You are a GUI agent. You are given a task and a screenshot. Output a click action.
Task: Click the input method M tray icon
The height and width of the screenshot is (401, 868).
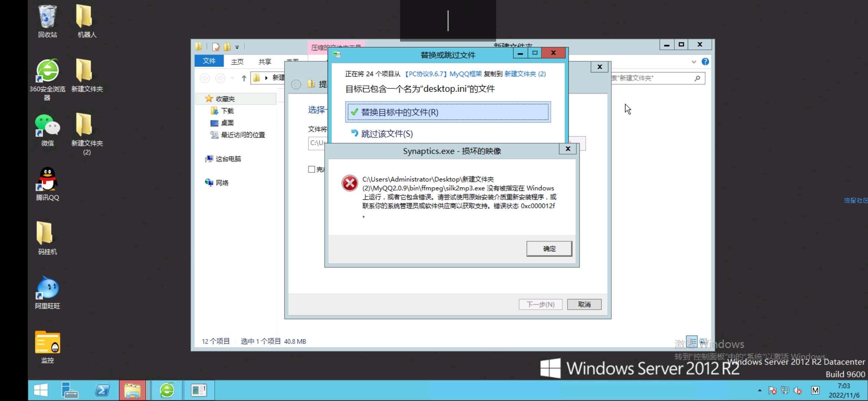(815, 391)
